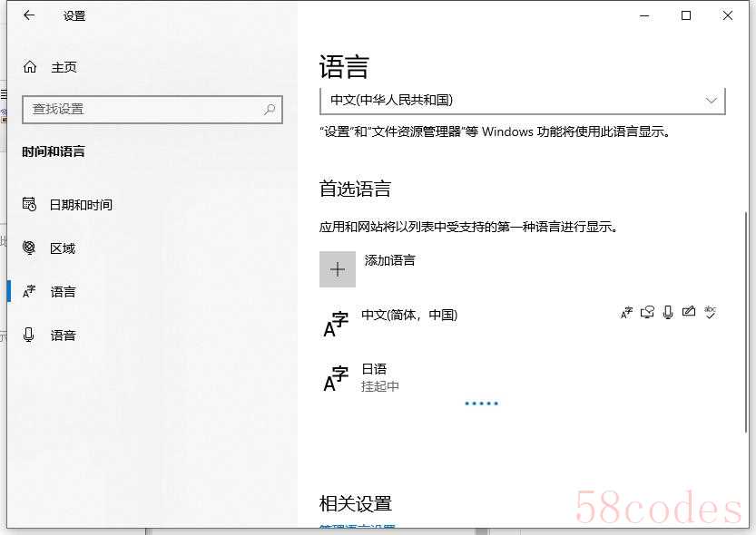Click the 挂起中 status under 日语
The height and width of the screenshot is (535, 756).
pyautogui.click(x=380, y=386)
